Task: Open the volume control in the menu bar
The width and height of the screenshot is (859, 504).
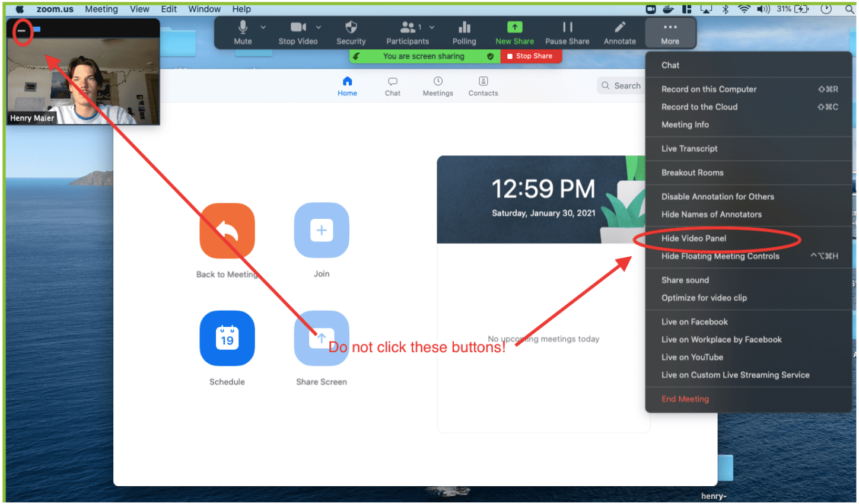Action: click(x=763, y=9)
